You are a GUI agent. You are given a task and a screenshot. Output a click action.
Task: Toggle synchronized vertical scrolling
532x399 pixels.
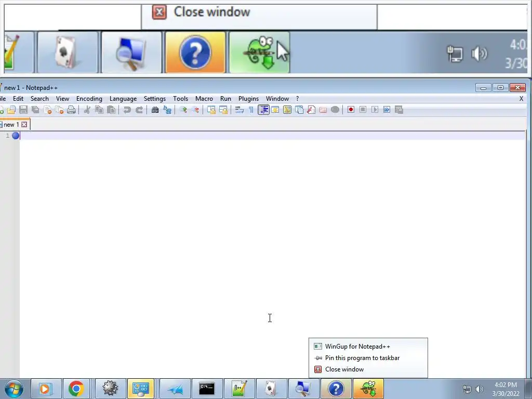point(211,110)
